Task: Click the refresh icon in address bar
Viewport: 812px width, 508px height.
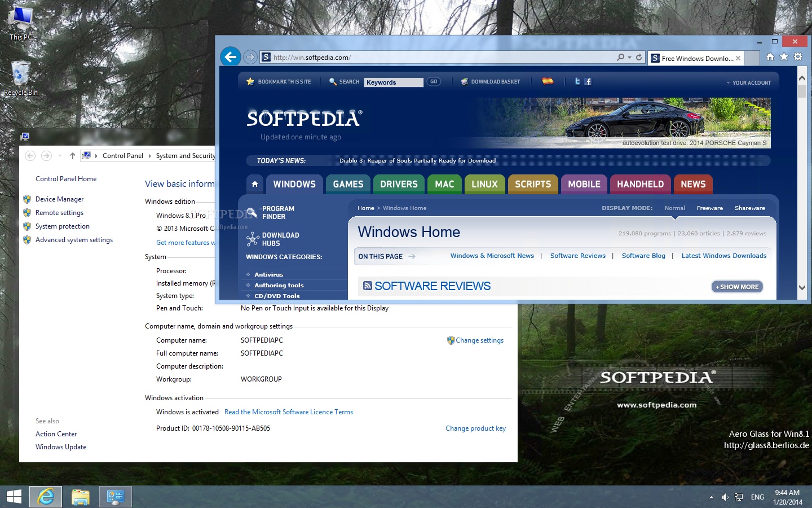Action: click(639, 57)
